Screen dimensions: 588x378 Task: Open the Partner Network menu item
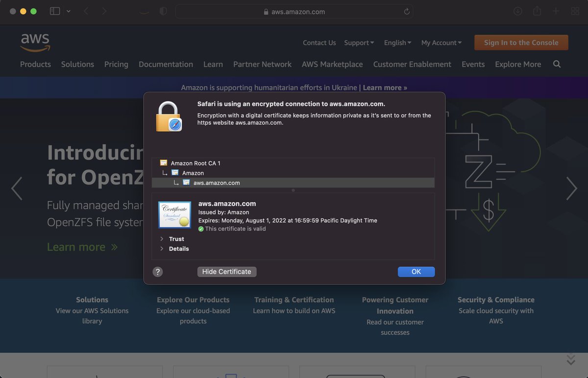[262, 64]
